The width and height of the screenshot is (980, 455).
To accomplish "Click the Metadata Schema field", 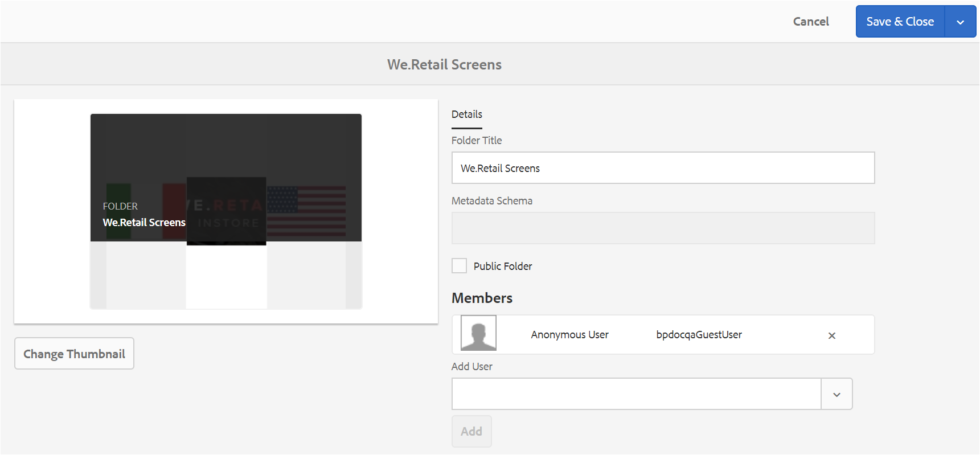I will [x=663, y=228].
